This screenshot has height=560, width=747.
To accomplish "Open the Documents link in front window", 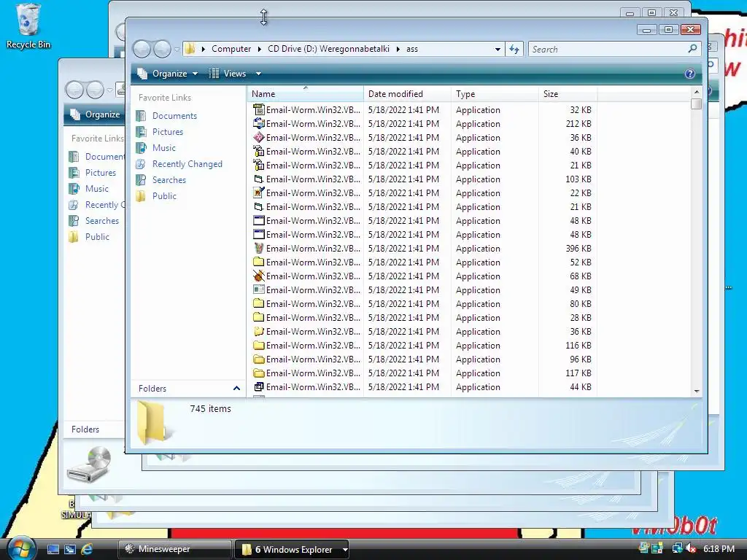I will [x=174, y=116].
